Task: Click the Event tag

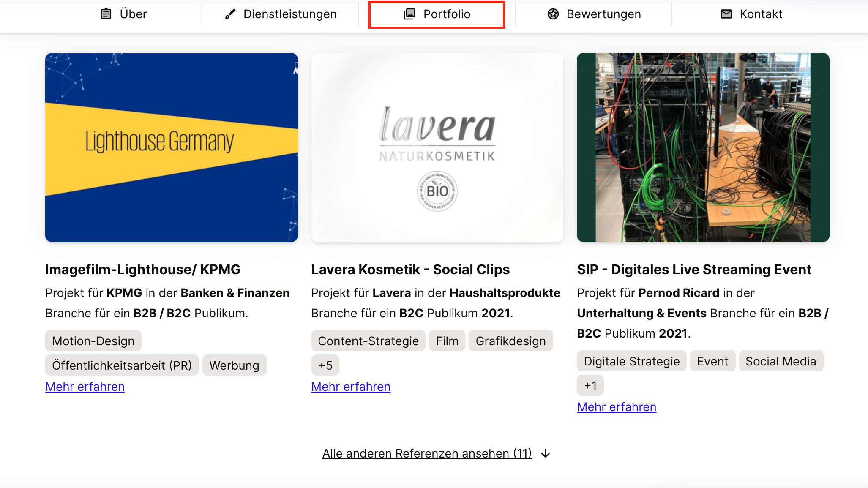Action: [713, 361]
